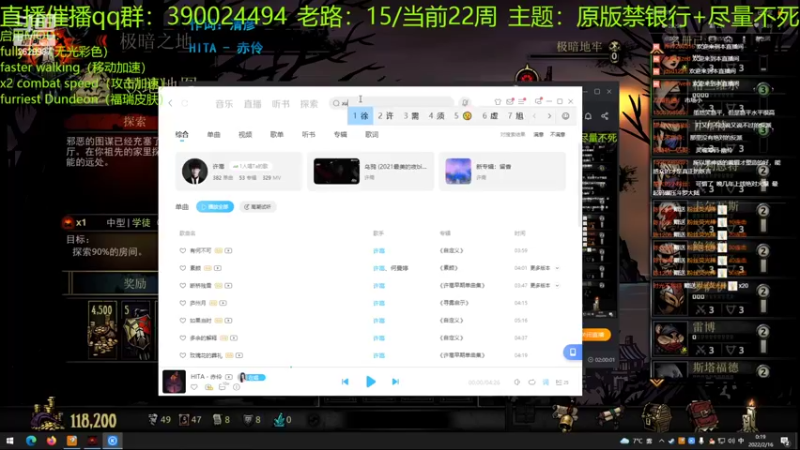Show hidden system tray icons chevron

click(x=661, y=441)
